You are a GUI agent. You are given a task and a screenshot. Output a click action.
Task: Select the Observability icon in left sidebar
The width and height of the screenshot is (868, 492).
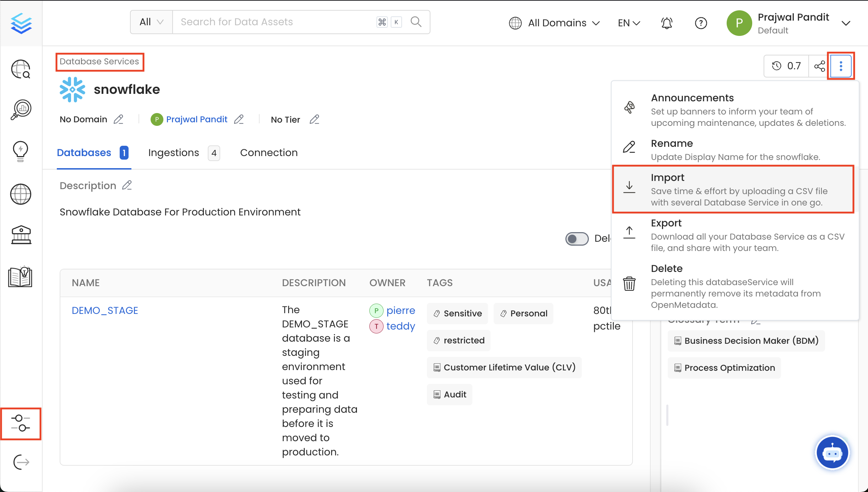click(21, 109)
